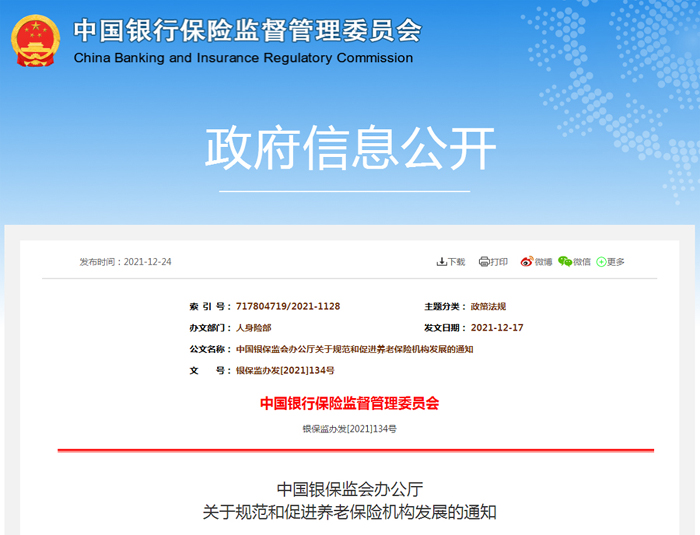Click the 微博 share label
700x535 pixels.
pyautogui.click(x=543, y=262)
